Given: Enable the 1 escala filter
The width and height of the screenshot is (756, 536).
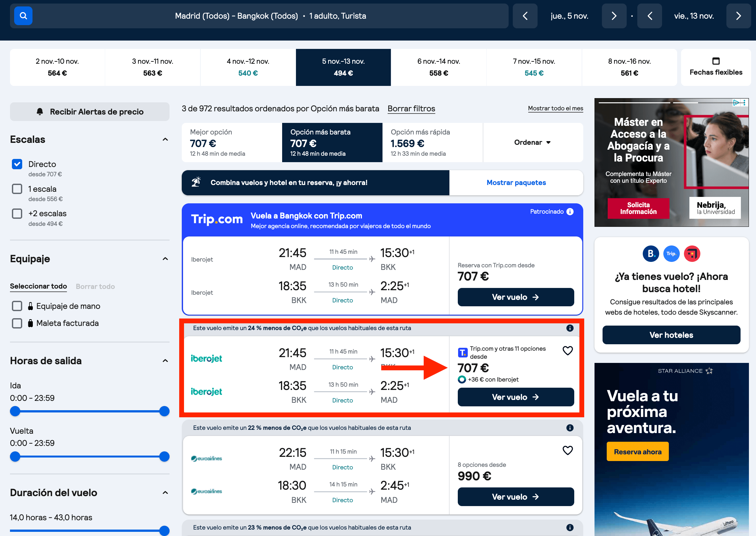Looking at the screenshot, I should 17,189.
